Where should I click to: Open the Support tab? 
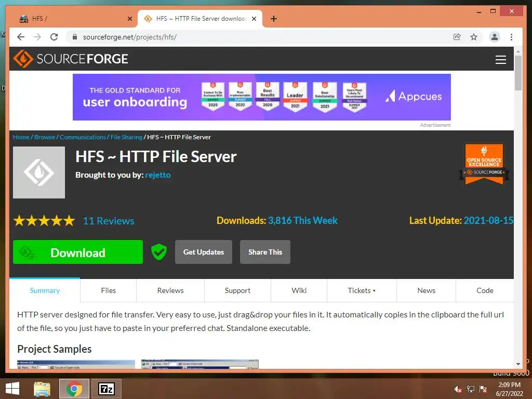237,290
